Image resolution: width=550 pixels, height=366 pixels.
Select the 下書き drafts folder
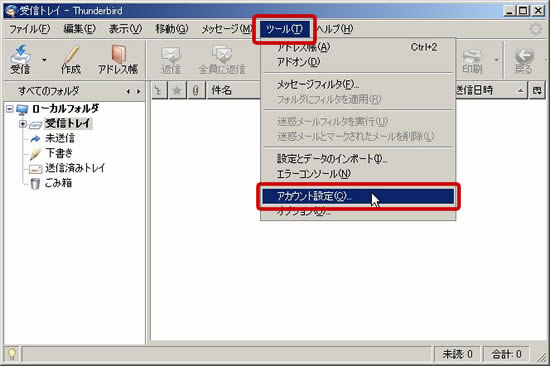point(59,153)
